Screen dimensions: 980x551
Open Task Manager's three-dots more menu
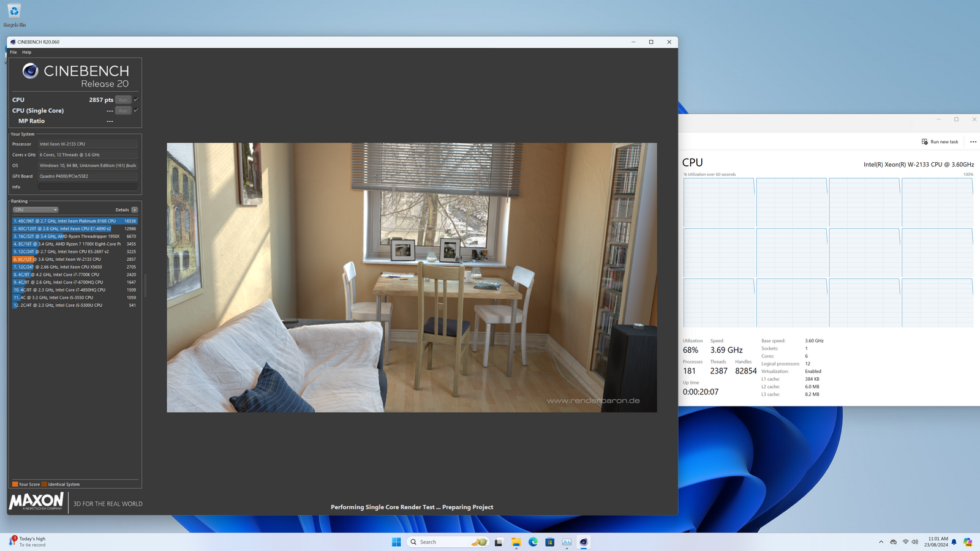973,141
